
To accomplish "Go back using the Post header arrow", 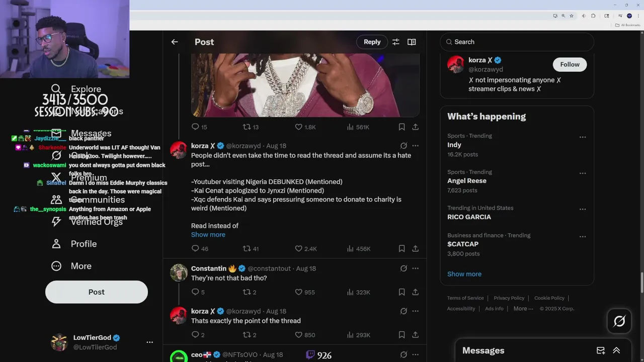I will tap(175, 42).
